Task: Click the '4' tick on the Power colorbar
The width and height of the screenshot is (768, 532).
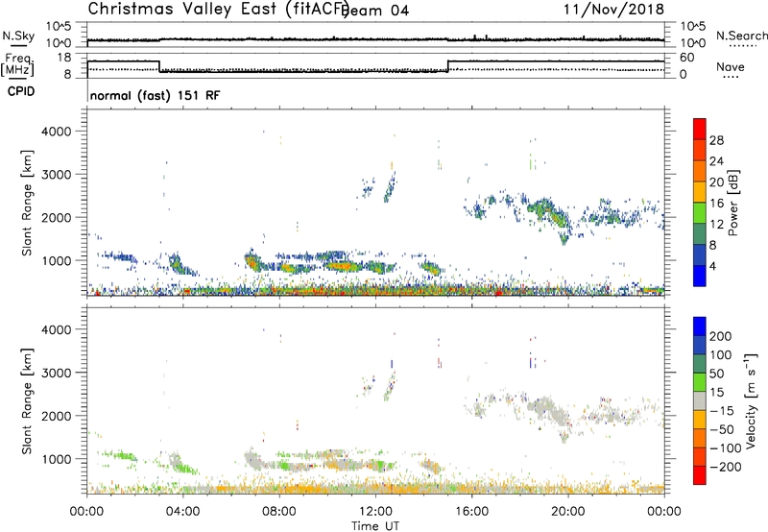Action: coord(712,266)
